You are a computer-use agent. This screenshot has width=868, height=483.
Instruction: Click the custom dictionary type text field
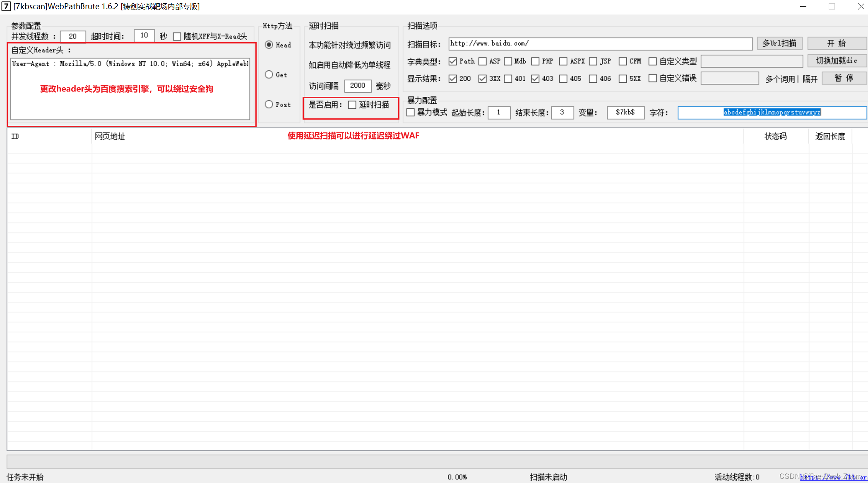(x=752, y=61)
